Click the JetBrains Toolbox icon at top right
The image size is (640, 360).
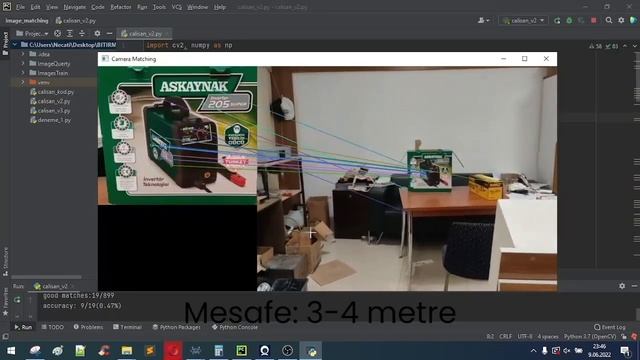pos(633,20)
